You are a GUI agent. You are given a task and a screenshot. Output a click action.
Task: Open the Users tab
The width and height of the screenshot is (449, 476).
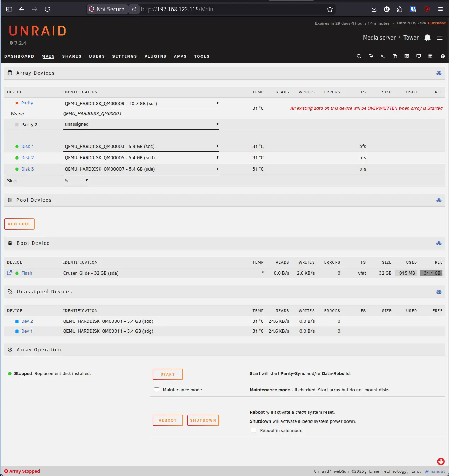click(97, 56)
